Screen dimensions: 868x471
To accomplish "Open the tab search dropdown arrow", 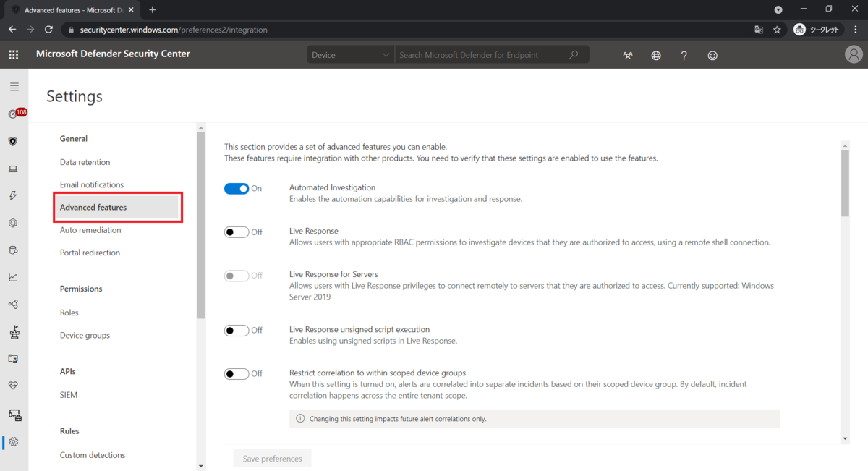I will point(778,10).
